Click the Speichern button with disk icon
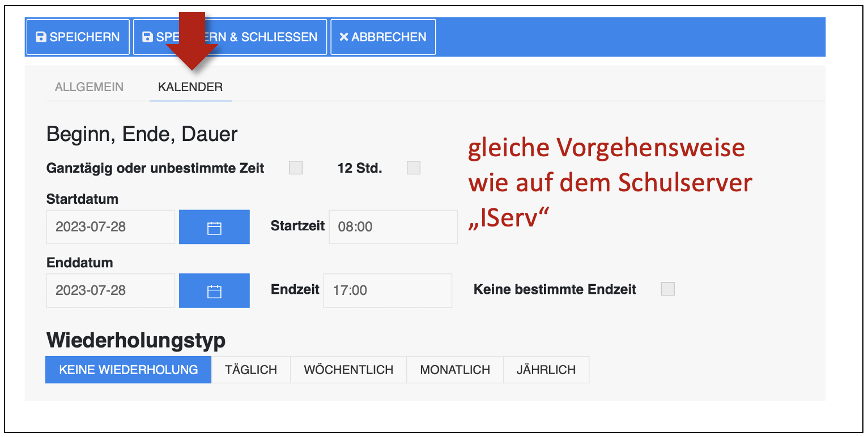The width and height of the screenshot is (868, 437). (x=78, y=37)
